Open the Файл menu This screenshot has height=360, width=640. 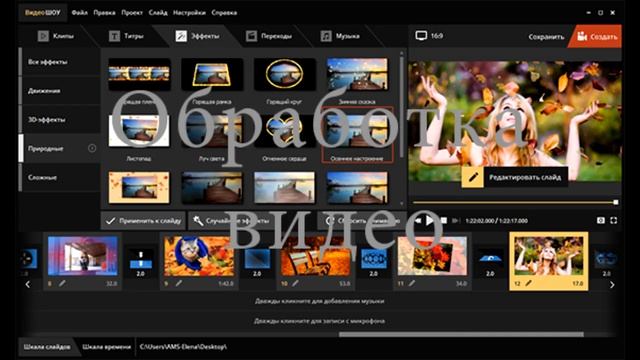click(80, 13)
